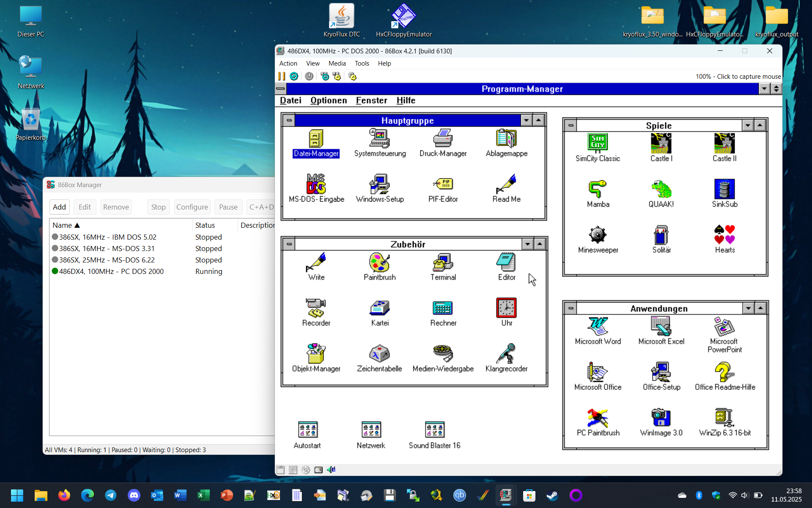Click the 86Box settings gear icon
The width and height of the screenshot is (812, 508).
[x=352, y=76]
